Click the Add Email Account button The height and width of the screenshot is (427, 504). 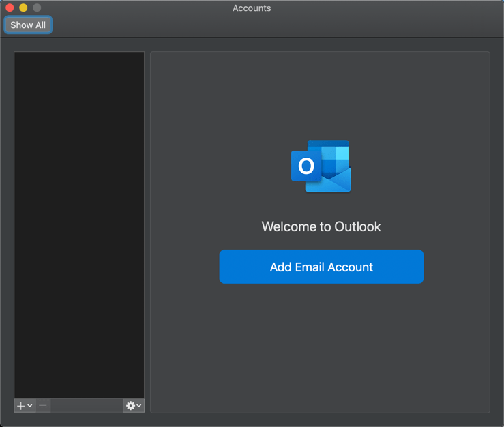point(321,267)
